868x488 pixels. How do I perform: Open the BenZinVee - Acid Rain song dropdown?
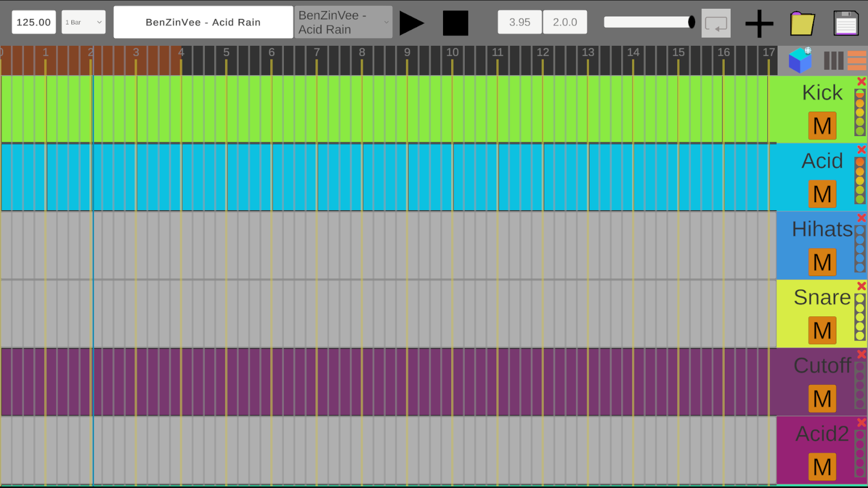click(x=343, y=22)
